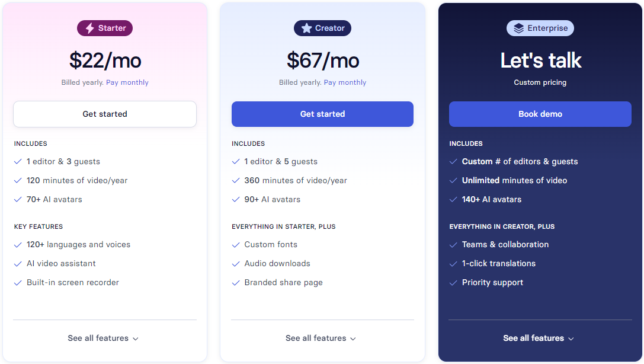The image size is (644, 364).
Task: Expand 'See all features' in the Creator column
Action: click(321, 338)
